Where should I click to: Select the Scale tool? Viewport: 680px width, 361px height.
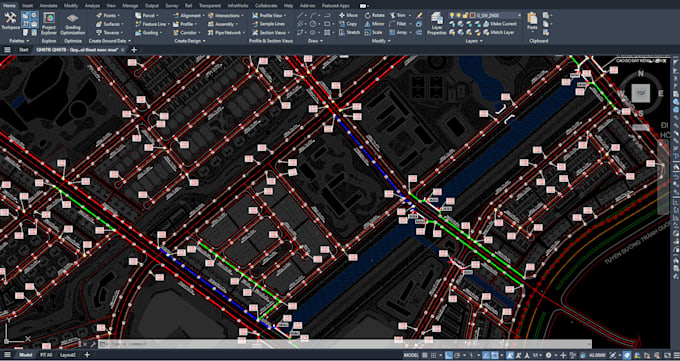(x=373, y=33)
